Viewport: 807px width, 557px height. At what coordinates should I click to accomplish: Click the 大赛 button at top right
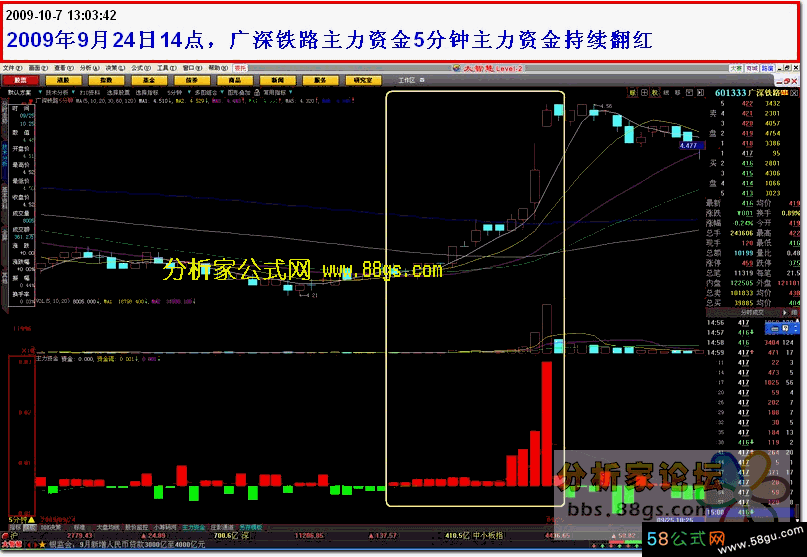[736, 68]
